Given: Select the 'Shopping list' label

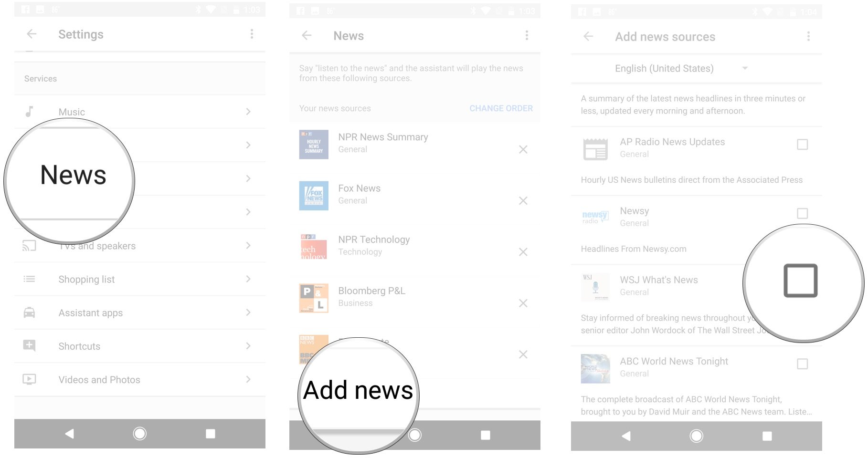Looking at the screenshot, I should click(86, 280).
